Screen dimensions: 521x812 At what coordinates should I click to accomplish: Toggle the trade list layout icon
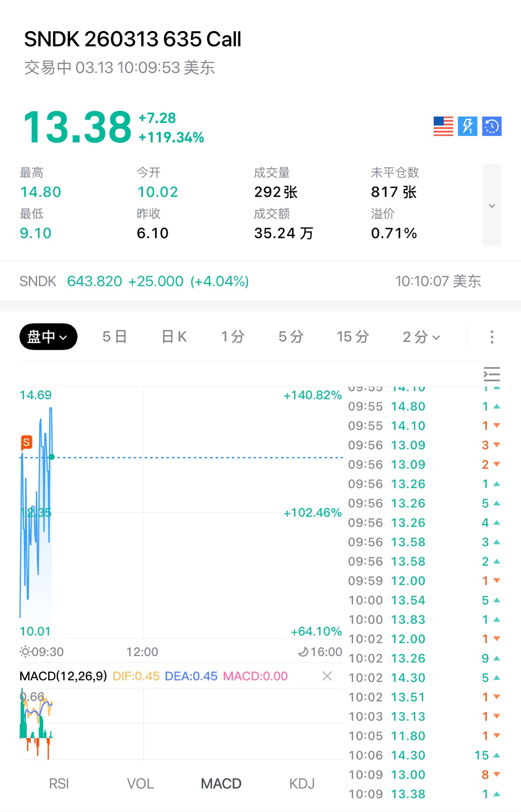click(x=492, y=374)
